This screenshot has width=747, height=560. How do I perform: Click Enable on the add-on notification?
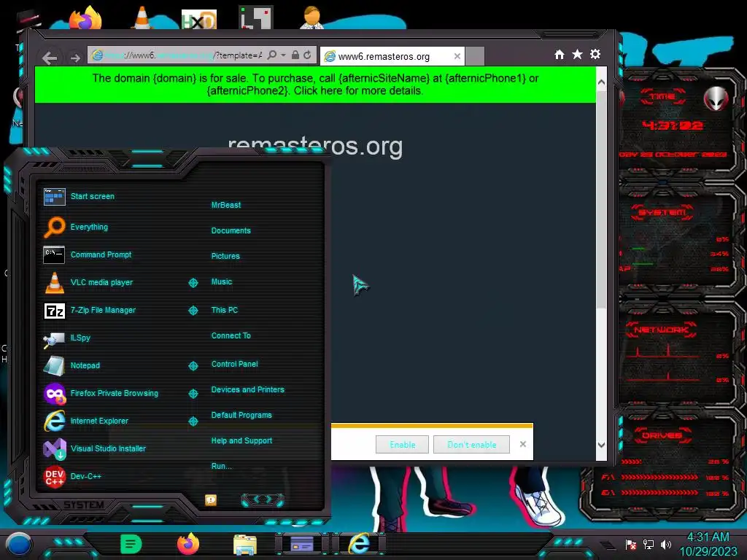pyautogui.click(x=402, y=444)
